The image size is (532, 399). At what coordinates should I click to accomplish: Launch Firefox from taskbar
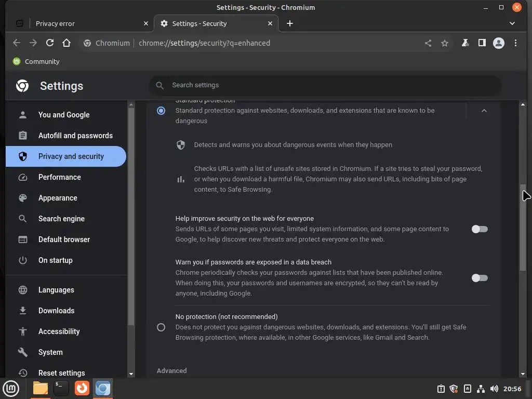[82, 388]
